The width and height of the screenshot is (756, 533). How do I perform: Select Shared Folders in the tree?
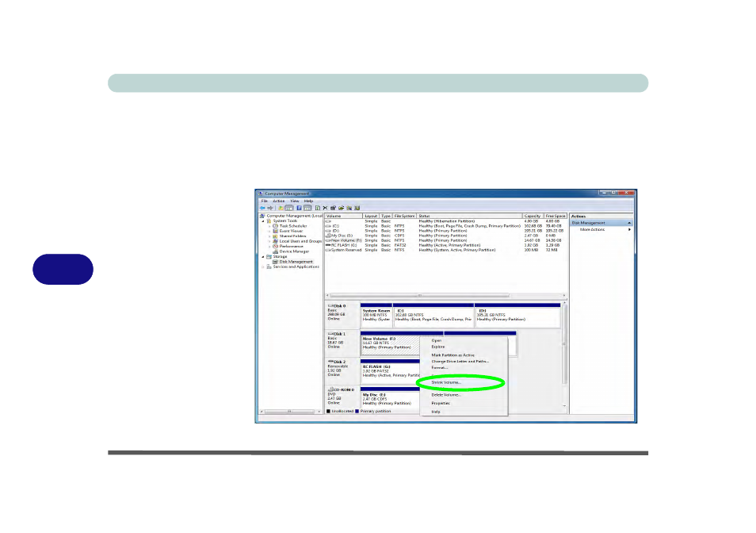[x=292, y=236]
